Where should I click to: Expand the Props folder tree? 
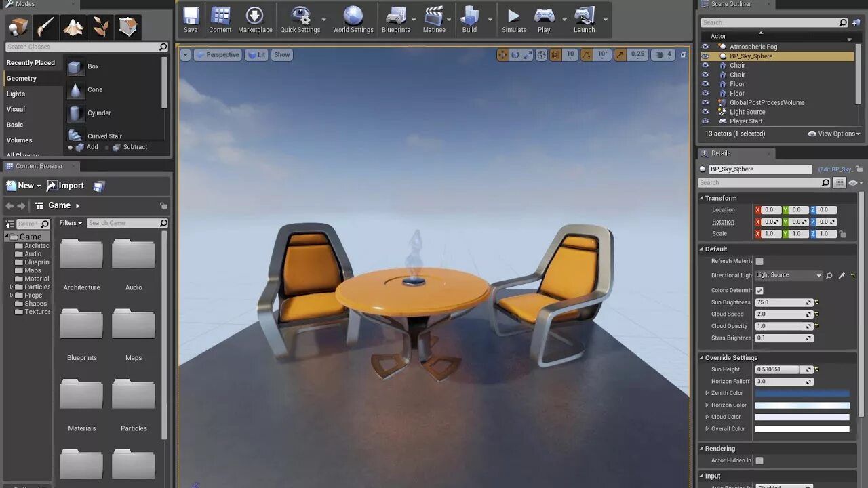coord(12,296)
